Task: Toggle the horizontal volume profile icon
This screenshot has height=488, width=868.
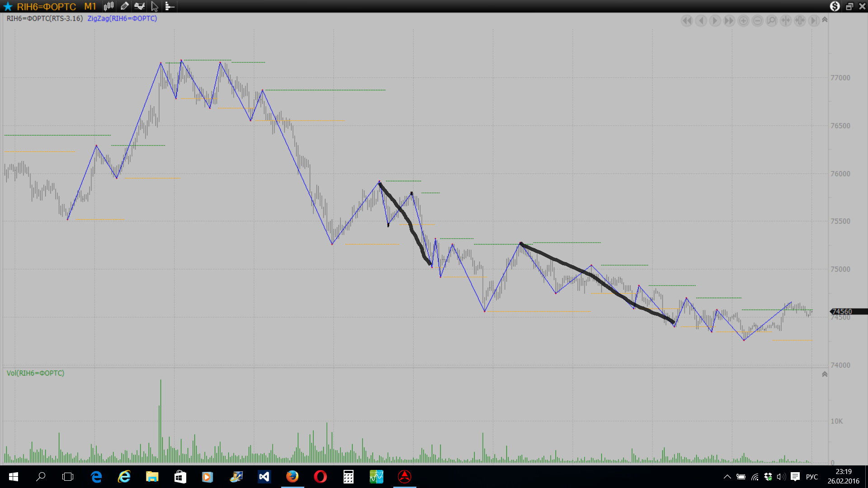Action: pyautogui.click(x=170, y=6)
